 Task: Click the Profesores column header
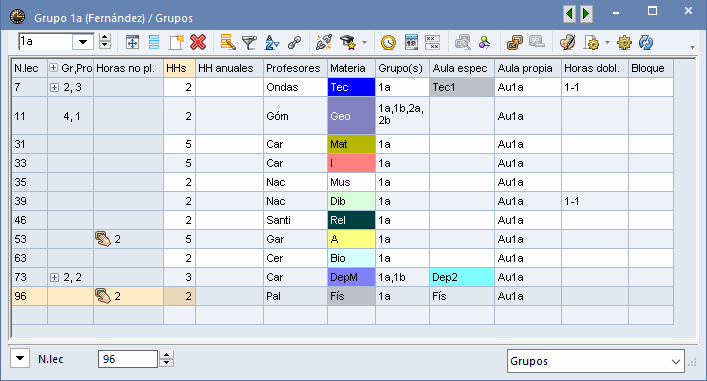(295, 68)
